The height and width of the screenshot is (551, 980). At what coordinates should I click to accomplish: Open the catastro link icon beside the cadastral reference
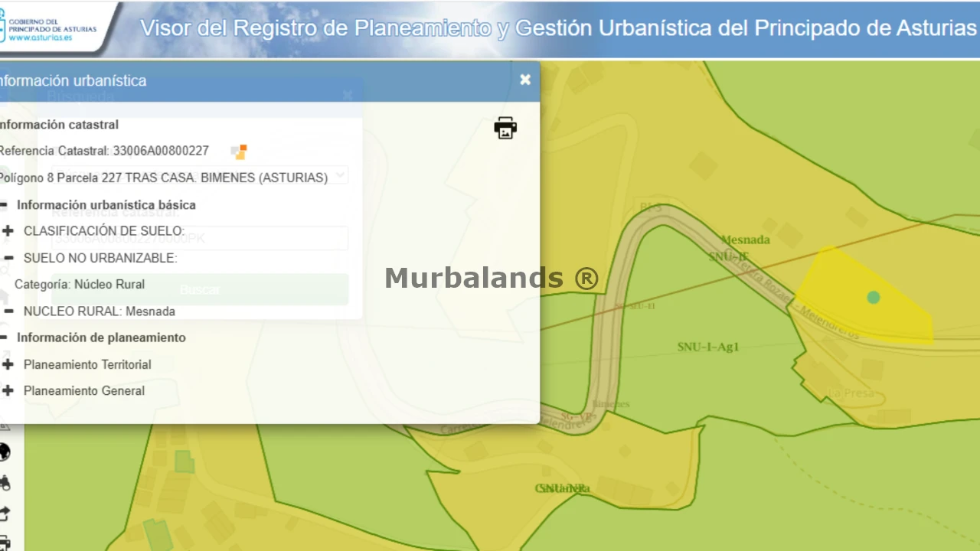(239, 152)
